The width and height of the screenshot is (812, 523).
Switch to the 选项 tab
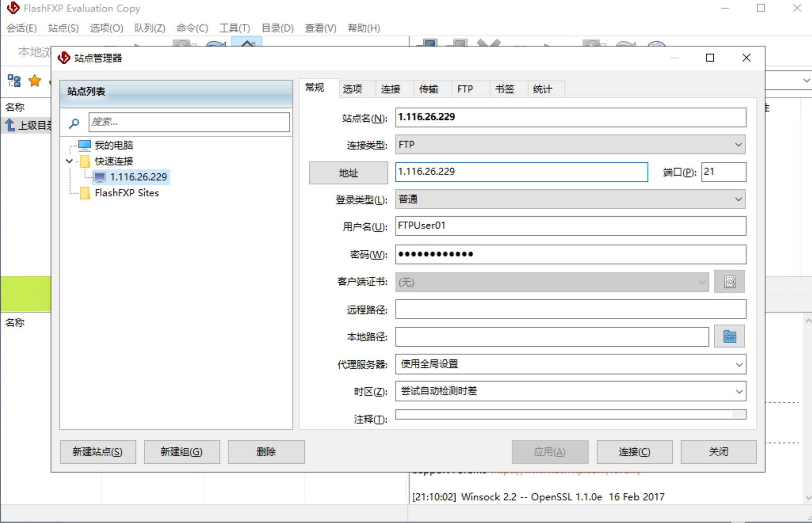[352, 89]
